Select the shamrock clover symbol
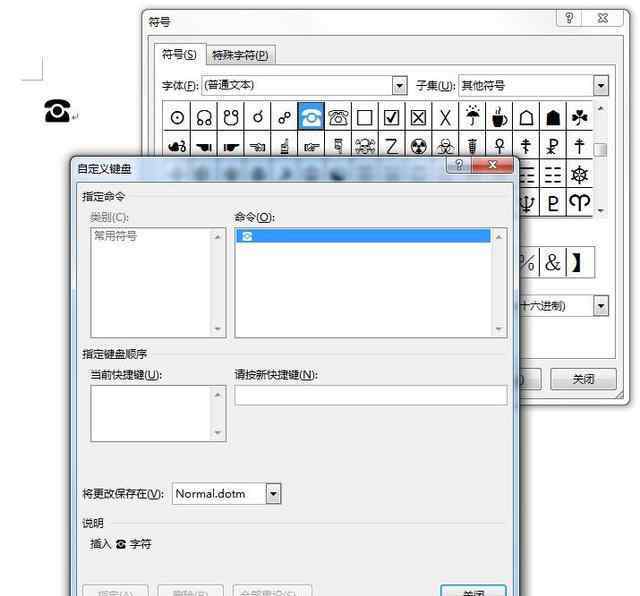640x596 pixels. point(580,118)
